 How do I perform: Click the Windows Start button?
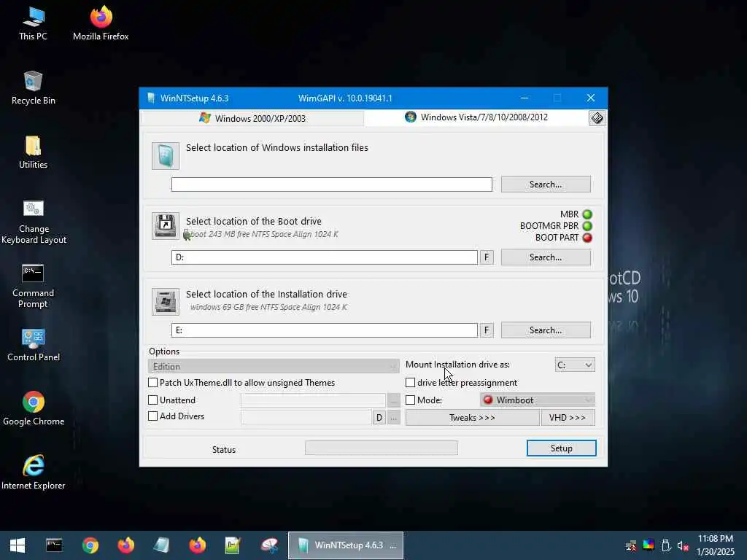point(18,545)
